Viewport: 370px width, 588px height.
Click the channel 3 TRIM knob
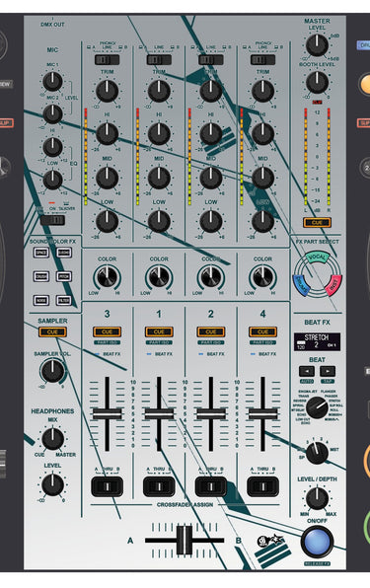(107, 91)
